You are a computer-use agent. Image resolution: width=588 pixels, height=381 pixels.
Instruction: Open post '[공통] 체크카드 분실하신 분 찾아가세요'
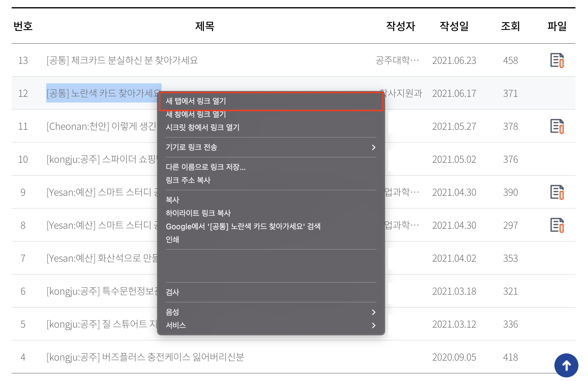[122, 60]
